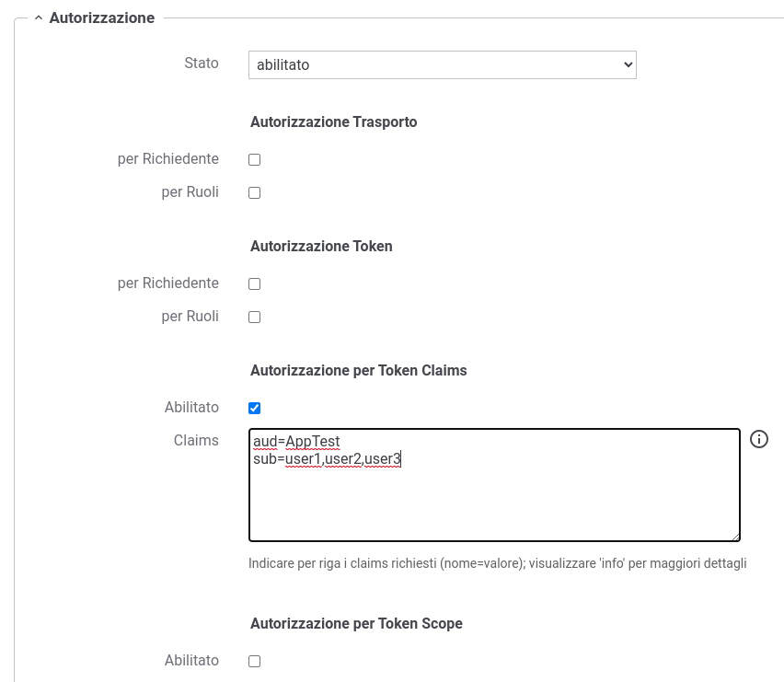Click the hint text below Claims box

(498, 563)
